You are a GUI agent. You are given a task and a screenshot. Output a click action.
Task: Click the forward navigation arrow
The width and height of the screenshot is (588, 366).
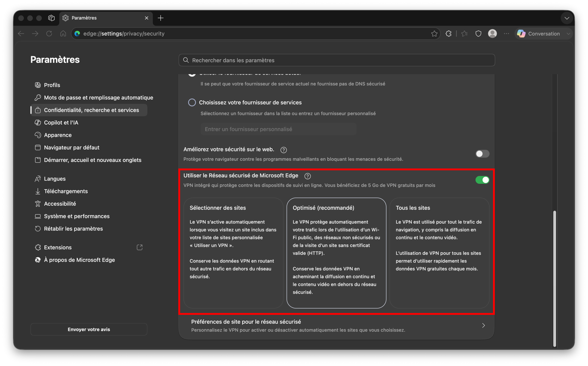pos(35,34)
